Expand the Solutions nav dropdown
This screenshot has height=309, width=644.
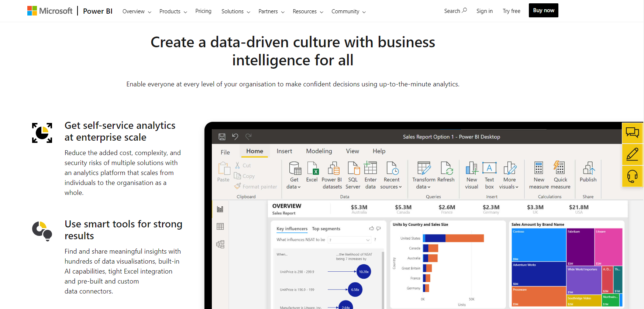[236, 11]
